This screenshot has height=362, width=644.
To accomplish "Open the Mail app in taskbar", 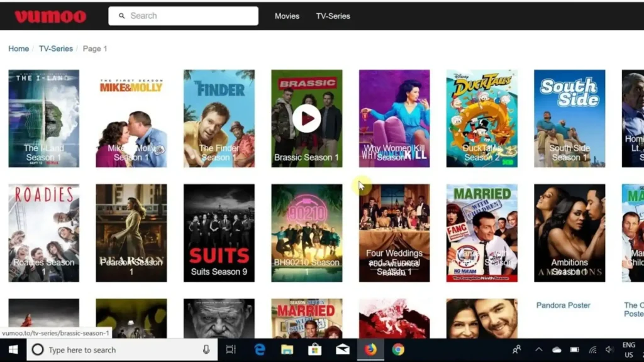I will [x=343, y=349].
